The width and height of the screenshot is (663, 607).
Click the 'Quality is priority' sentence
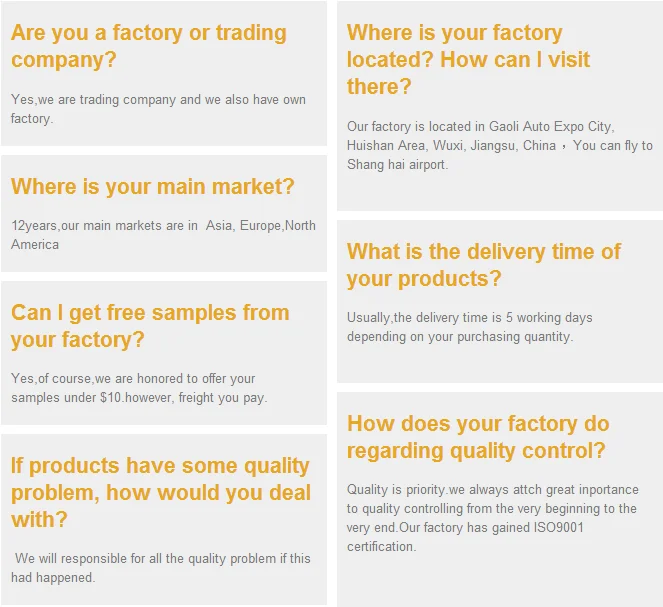tap(396, 490)
